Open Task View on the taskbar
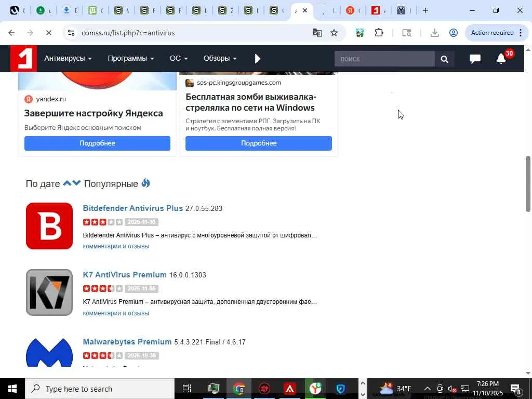 187,389
